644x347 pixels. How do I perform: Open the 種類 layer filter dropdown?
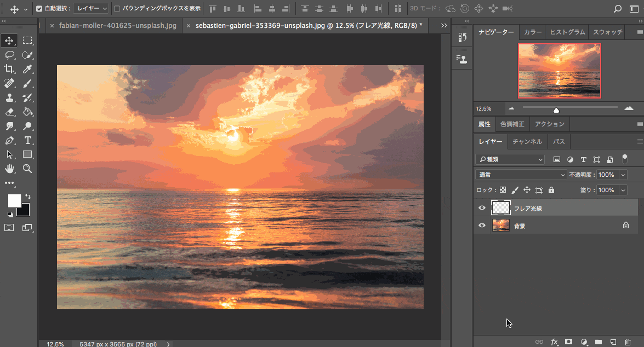pyautogui.click(x=510, y=159)
